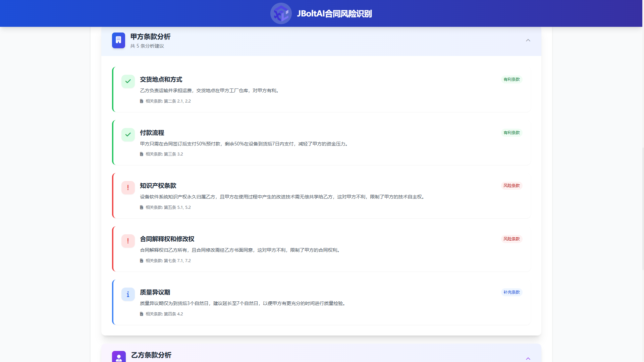Click red exclamation icon for 知识产权条款

click(128, 188)
